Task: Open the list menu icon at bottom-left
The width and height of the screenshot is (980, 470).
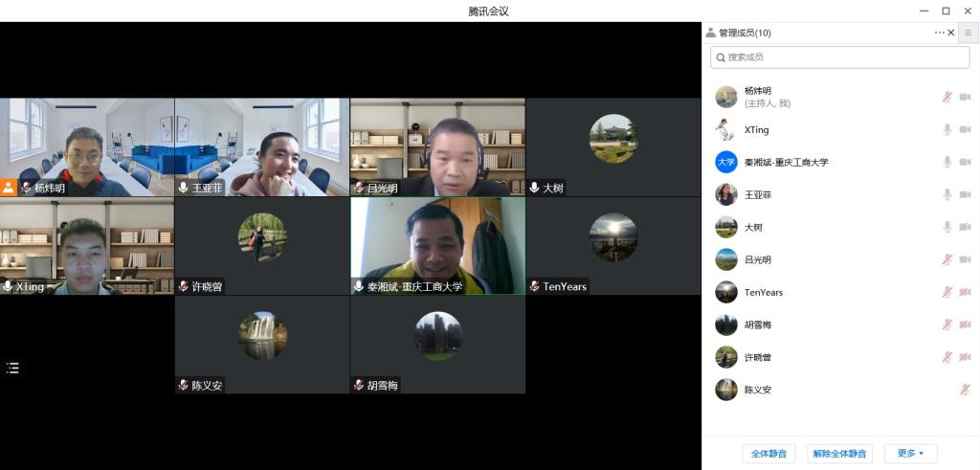Action: tap(12, 368)
